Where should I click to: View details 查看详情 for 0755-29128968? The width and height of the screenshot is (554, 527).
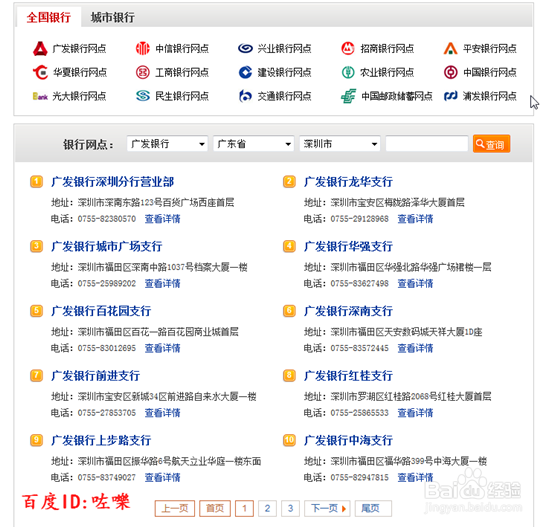(416, 219)
